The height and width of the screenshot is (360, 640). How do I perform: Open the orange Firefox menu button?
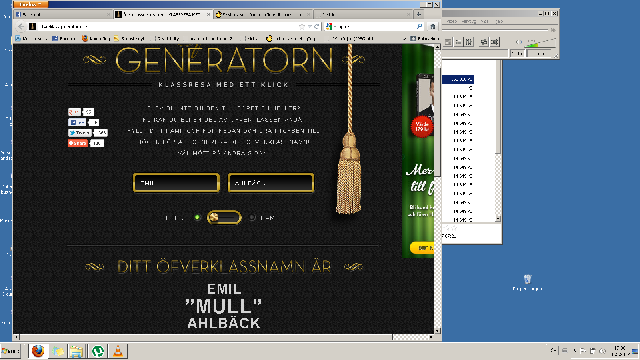[30, 4]
